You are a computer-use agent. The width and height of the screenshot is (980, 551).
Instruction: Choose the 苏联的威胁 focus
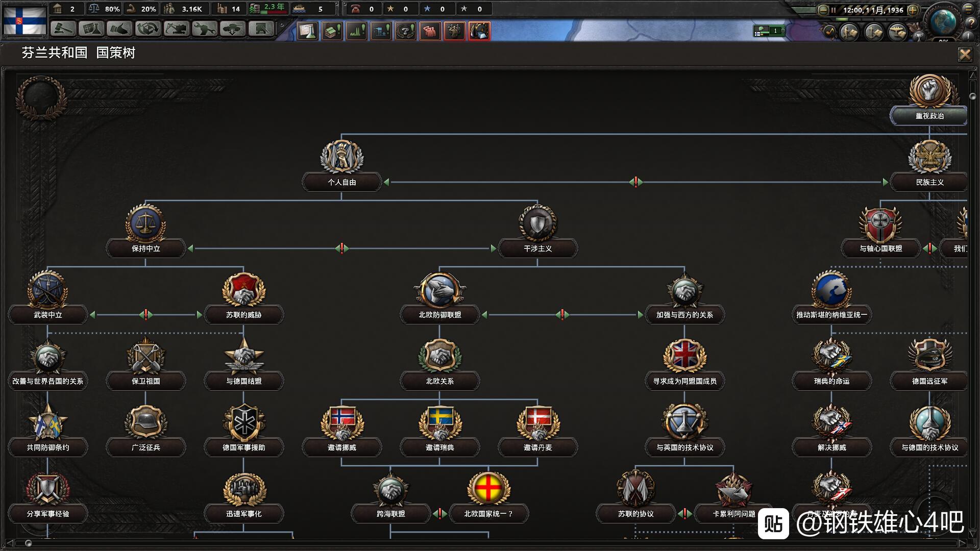243,315
